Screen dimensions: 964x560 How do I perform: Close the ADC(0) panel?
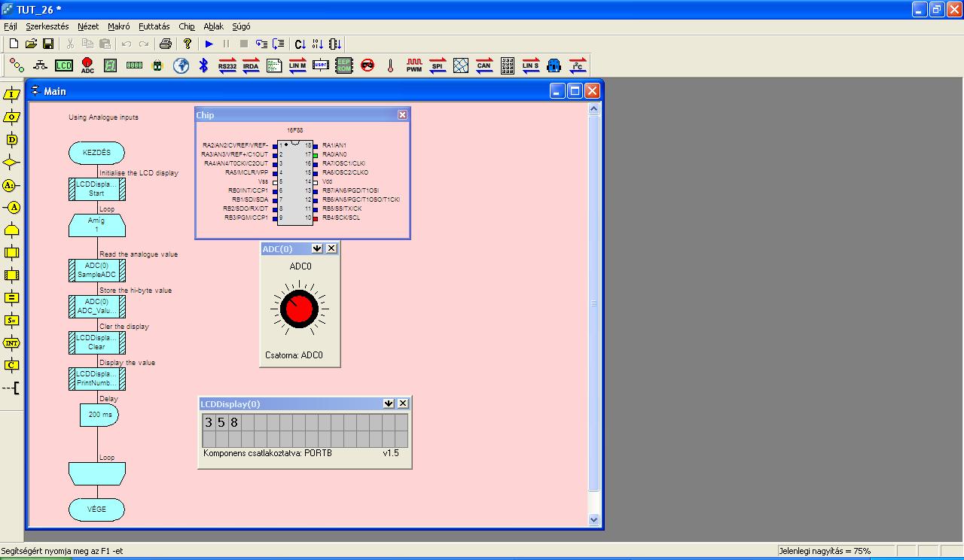coord(331,248)
